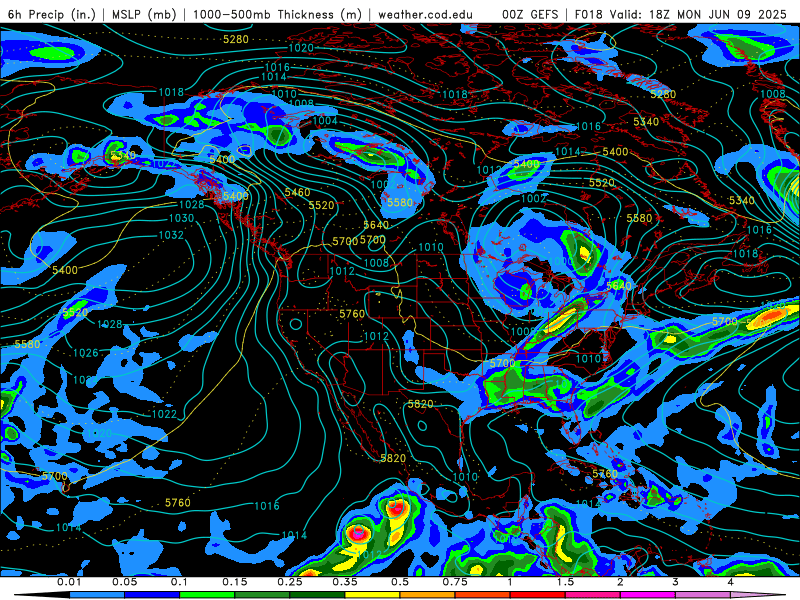The image size is (800, 600).
Task: Click the '6h Precip (in.)' title text
Action: point(52,14)
